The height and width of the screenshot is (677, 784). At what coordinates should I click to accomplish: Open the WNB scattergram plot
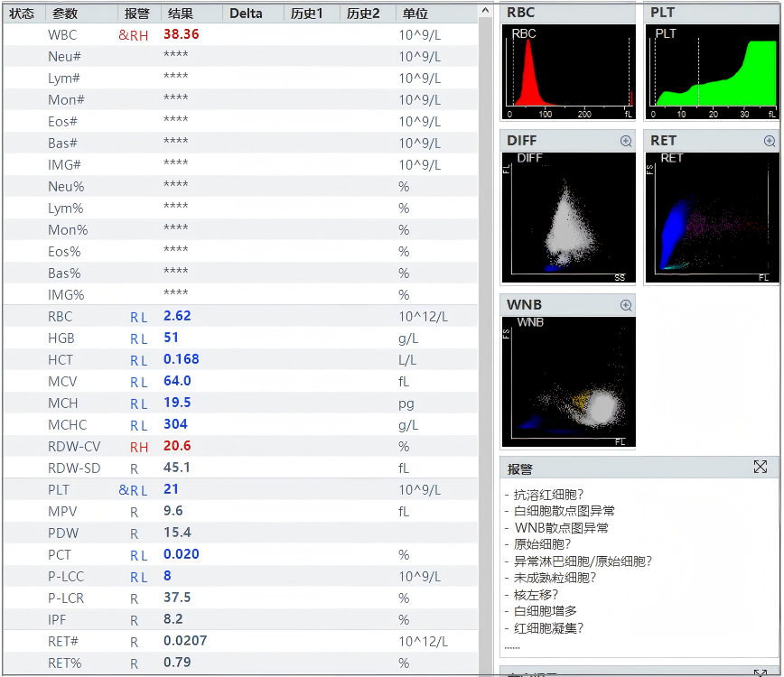click(x=568, y=382)
